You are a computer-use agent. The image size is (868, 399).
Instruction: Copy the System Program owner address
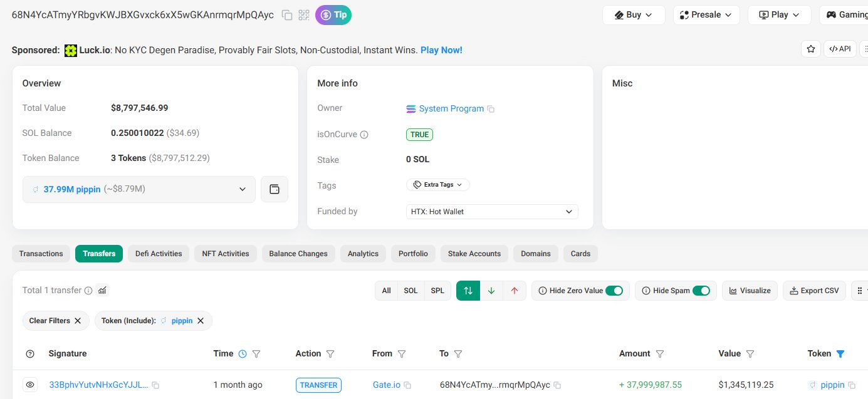(x=491, y=109)
